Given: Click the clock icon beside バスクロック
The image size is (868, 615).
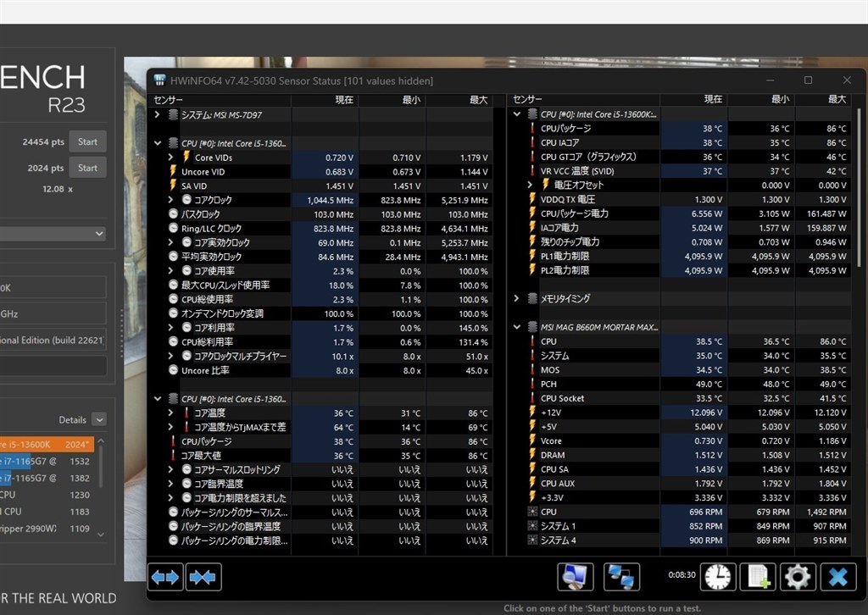Looking at the screenshot, I should pos(173,214).
